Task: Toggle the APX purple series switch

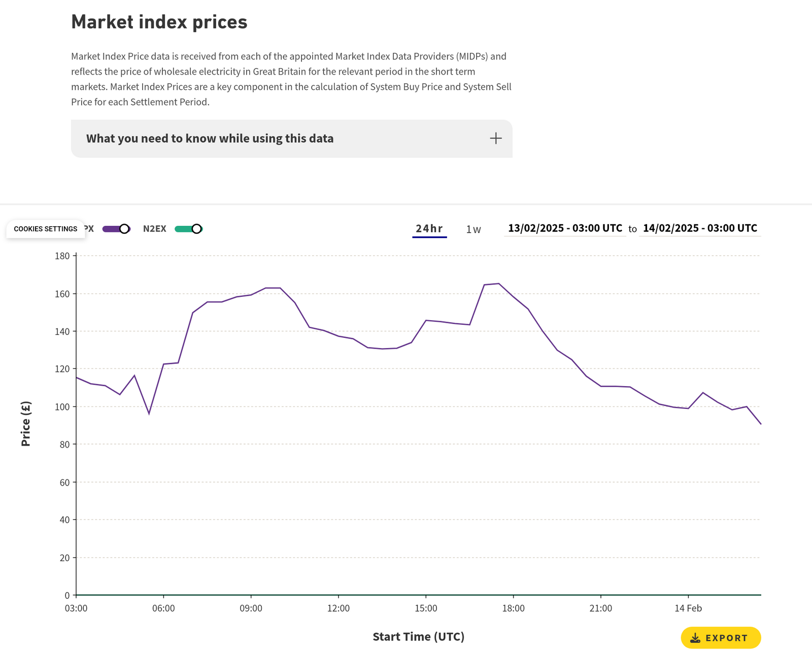Action: 117,229
